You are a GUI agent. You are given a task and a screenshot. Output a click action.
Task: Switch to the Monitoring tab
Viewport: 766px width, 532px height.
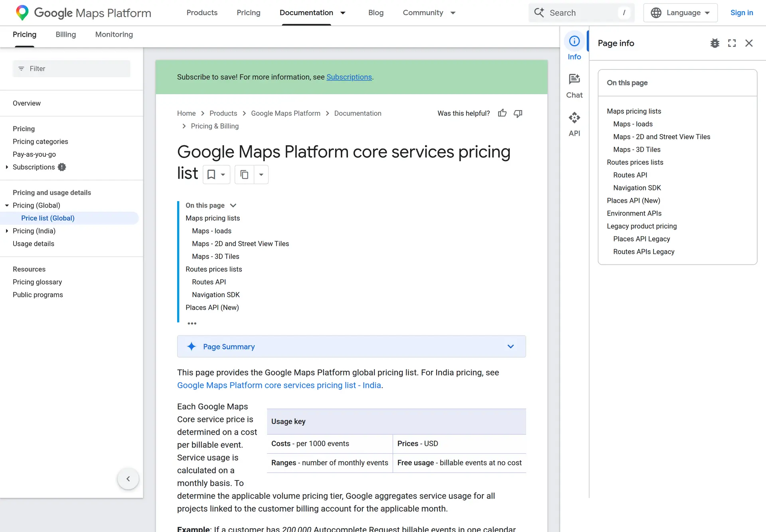point(114,35)
